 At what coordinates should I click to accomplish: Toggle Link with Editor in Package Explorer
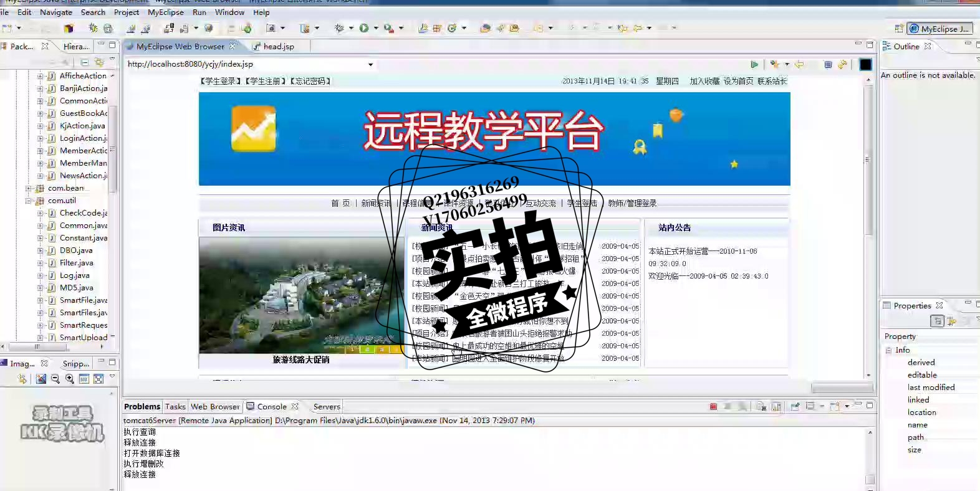point(99,62)
